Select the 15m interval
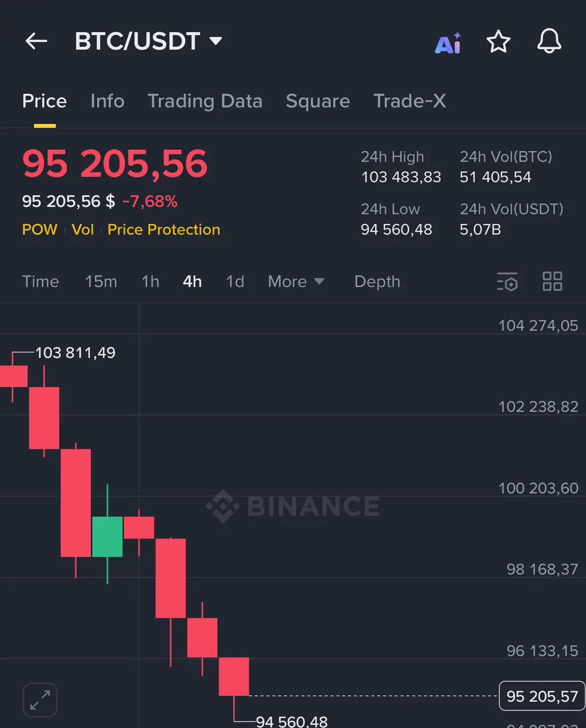This screenshot has height=728, width=586. coord(101,282)
